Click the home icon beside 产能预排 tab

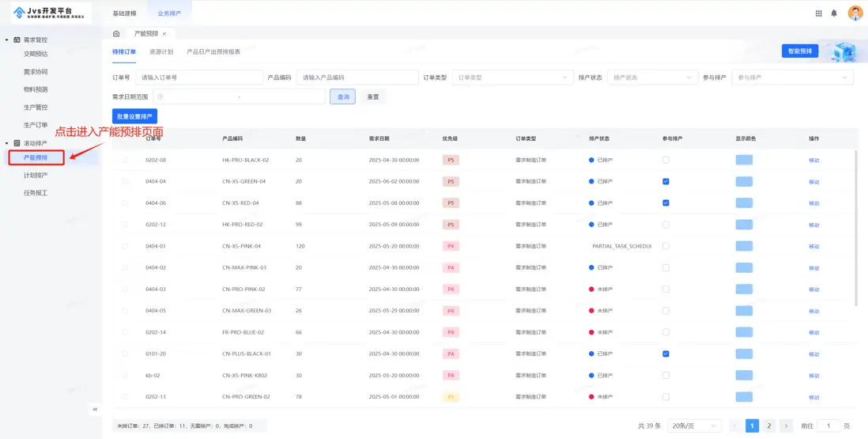(x=116, y=34)
